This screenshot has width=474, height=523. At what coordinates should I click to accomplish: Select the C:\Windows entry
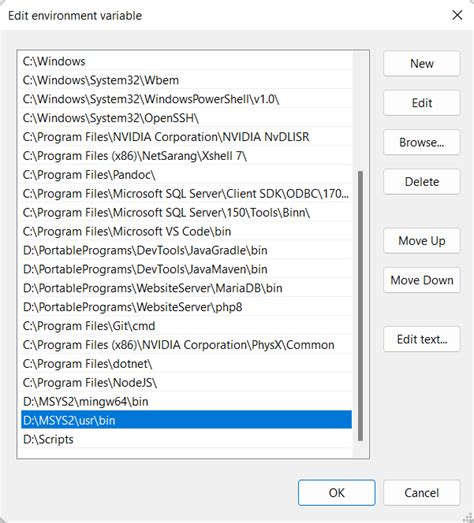(x=186, y=61)
